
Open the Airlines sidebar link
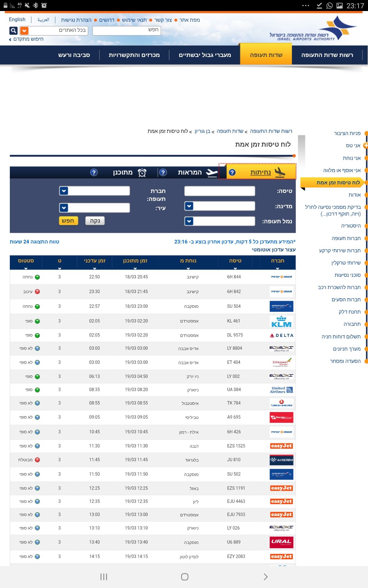point(346,238)
